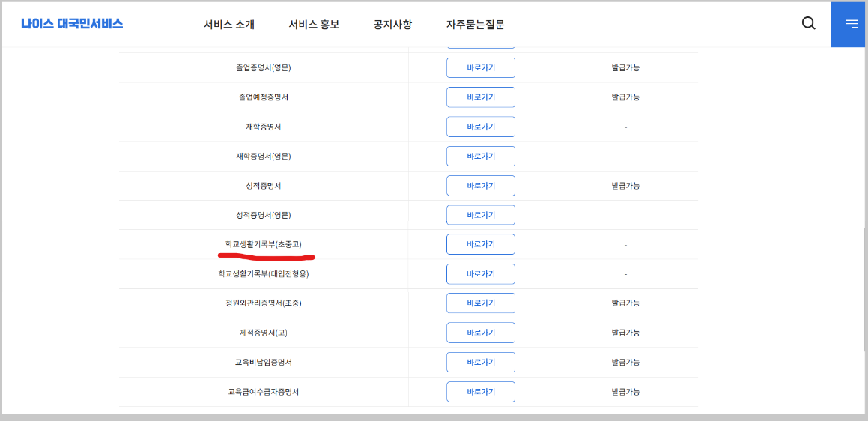Click 바로가기 for 정원외관리증명서(초중)
This screenshot has width=868, height=421.
[x=481, y=303]
